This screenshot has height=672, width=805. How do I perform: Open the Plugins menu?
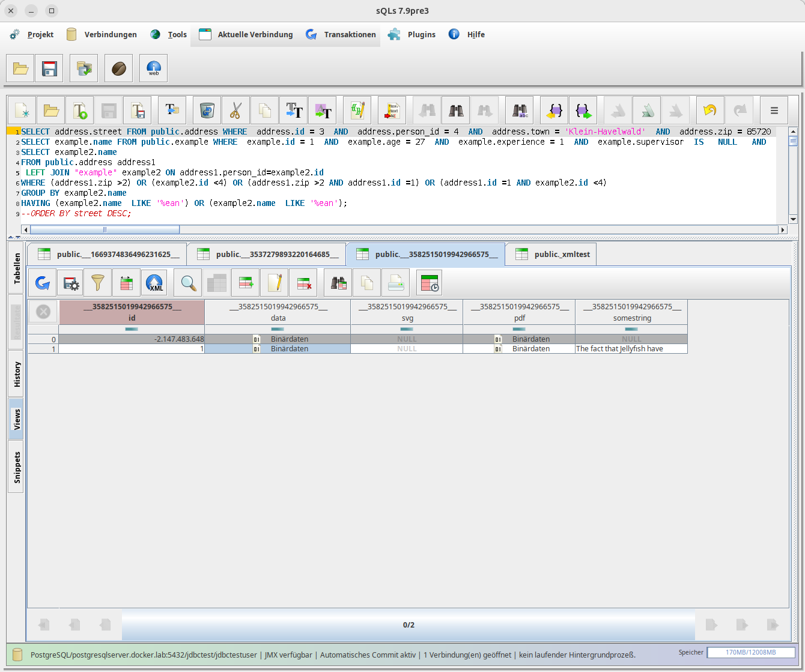412,34
